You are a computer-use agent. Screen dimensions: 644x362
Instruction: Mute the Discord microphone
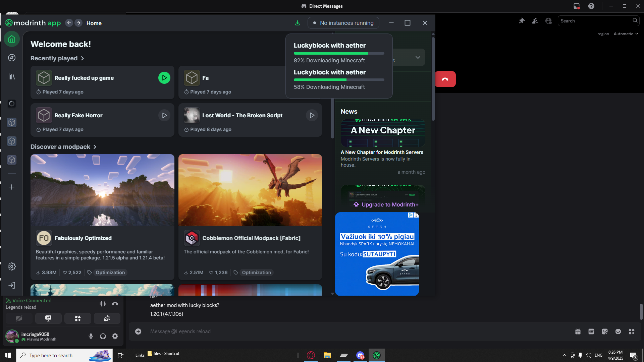point(91,336)
